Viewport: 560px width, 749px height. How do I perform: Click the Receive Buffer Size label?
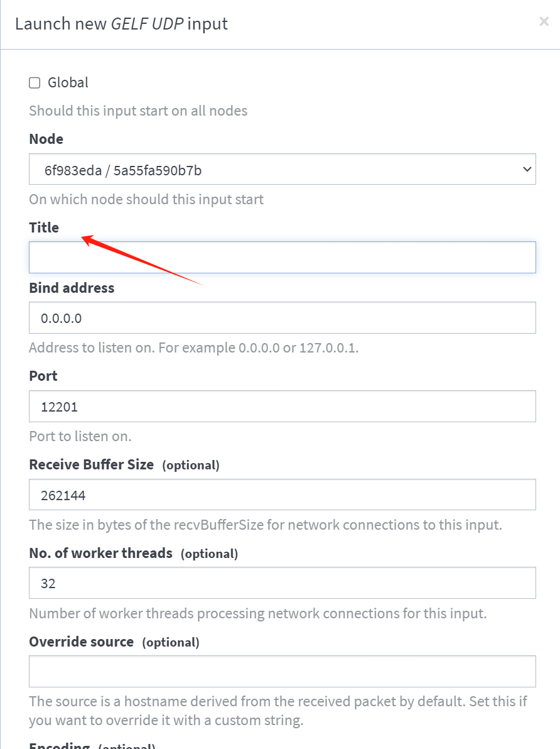tap(91, 464)
